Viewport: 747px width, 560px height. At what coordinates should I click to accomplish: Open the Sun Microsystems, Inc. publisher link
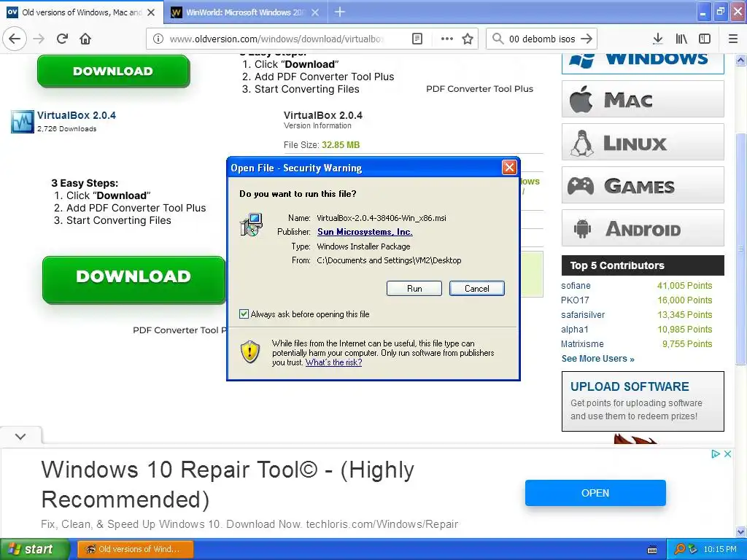click(365, 232)
